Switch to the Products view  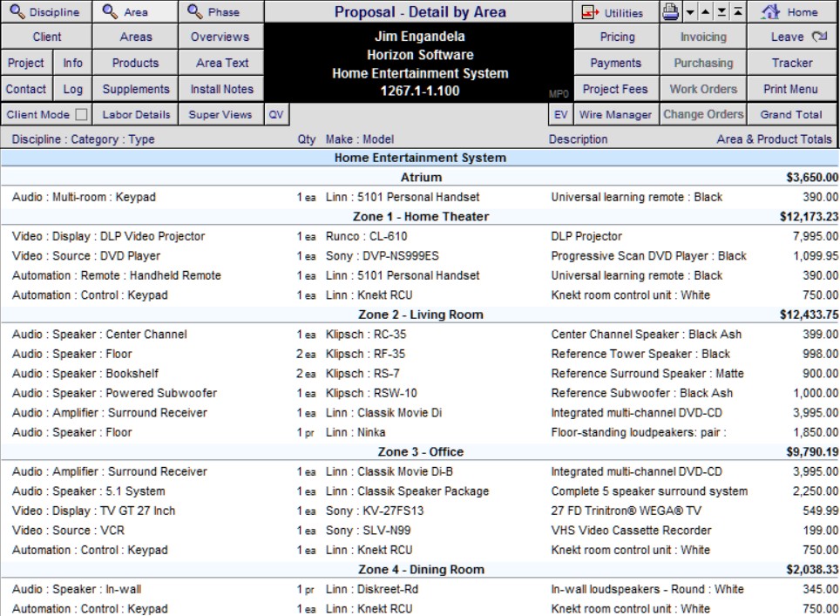point(136,64)
